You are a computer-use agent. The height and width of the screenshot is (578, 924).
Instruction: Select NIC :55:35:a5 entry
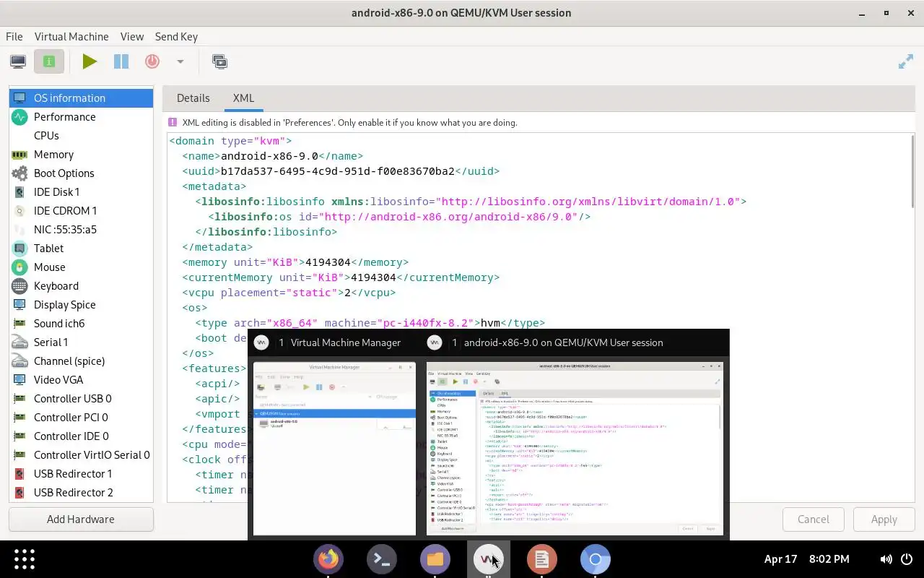pos(81,229)
